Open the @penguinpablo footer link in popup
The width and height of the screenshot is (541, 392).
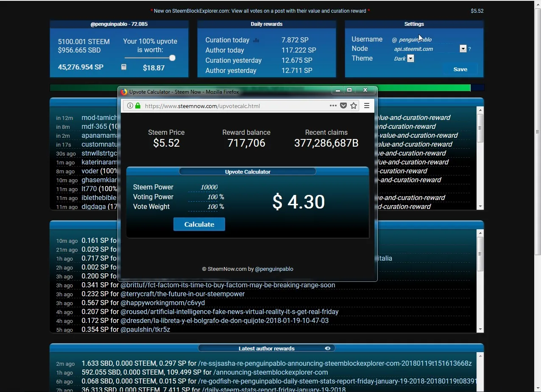click(x=274, y=269)
